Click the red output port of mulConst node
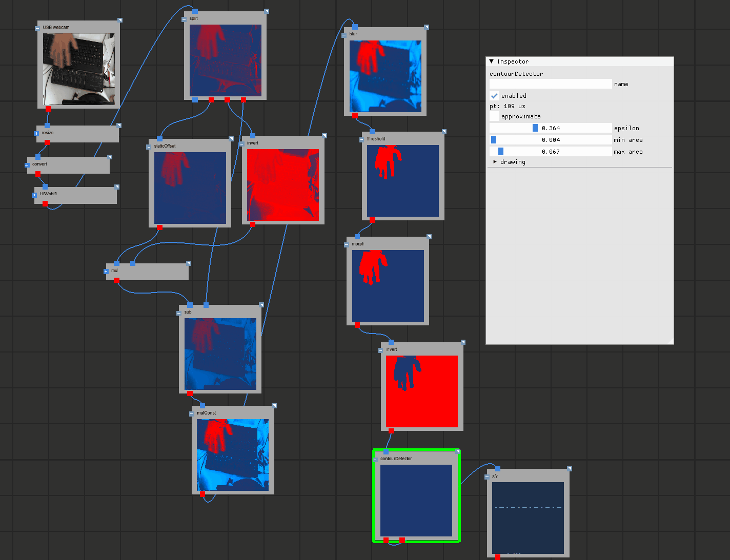 202,494
